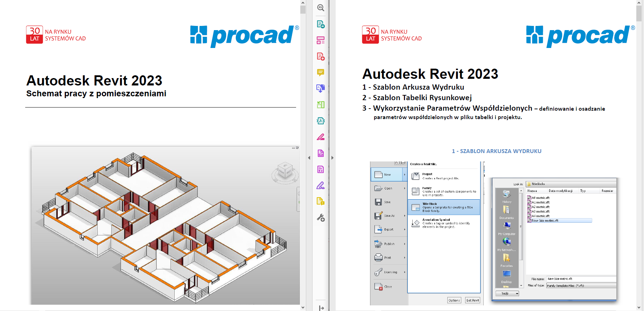Viewport: 644px width, 311px height.
Task: Click blue heading '1 - SZABLON ARKUSZA WYDRUKU'
Action: [497, 151]
